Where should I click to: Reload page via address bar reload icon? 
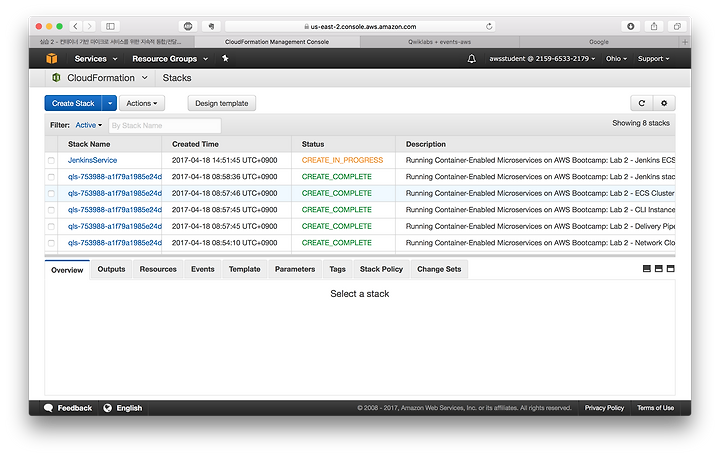pos(489,27)
